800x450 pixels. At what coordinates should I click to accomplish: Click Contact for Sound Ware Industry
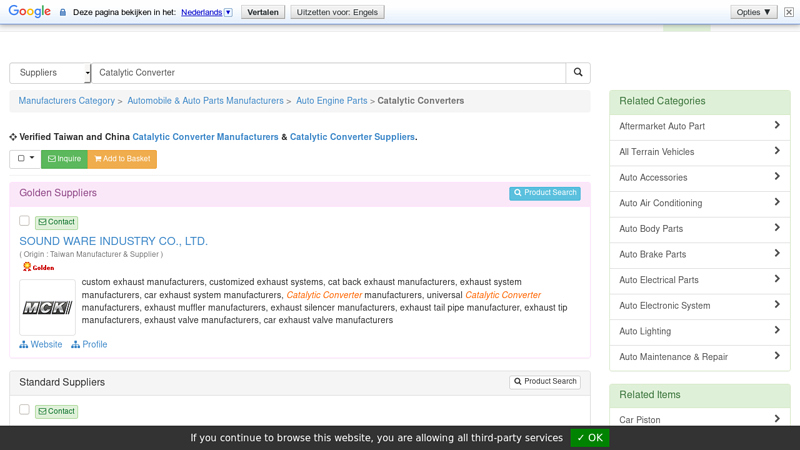tap(56, 222)
